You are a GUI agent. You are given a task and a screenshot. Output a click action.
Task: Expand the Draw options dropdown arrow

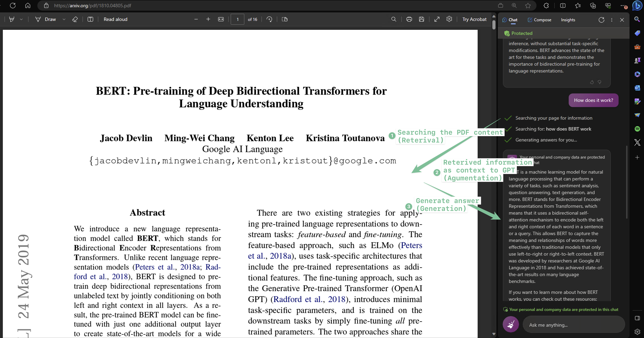click(64, 19)
